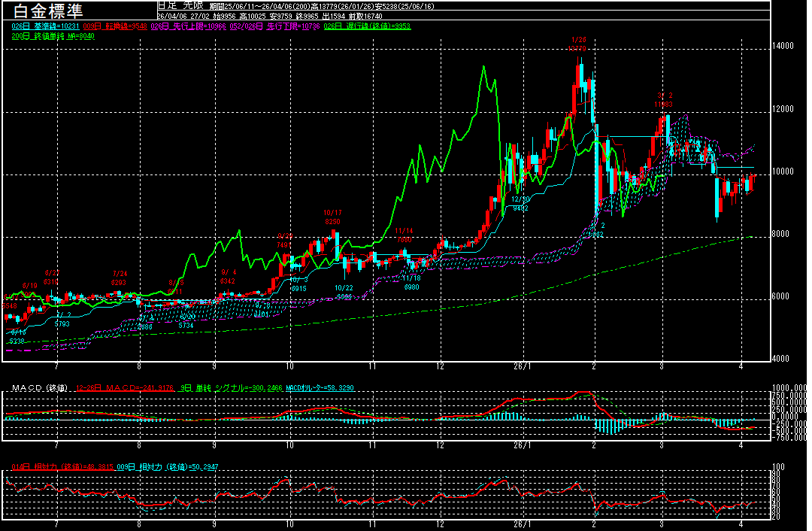Click the 1/26 peak high marker
The width and height of the screenshot is (812, 531).
coord(578,44)
